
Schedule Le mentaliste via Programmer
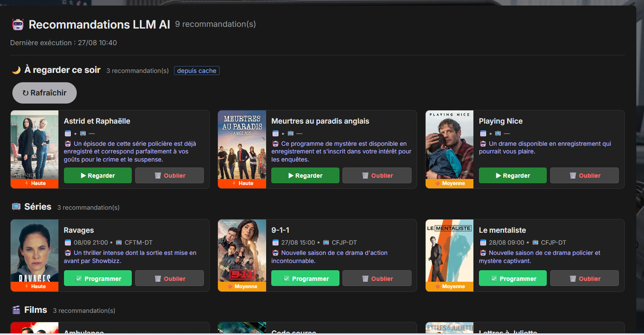tap(513, 278)
